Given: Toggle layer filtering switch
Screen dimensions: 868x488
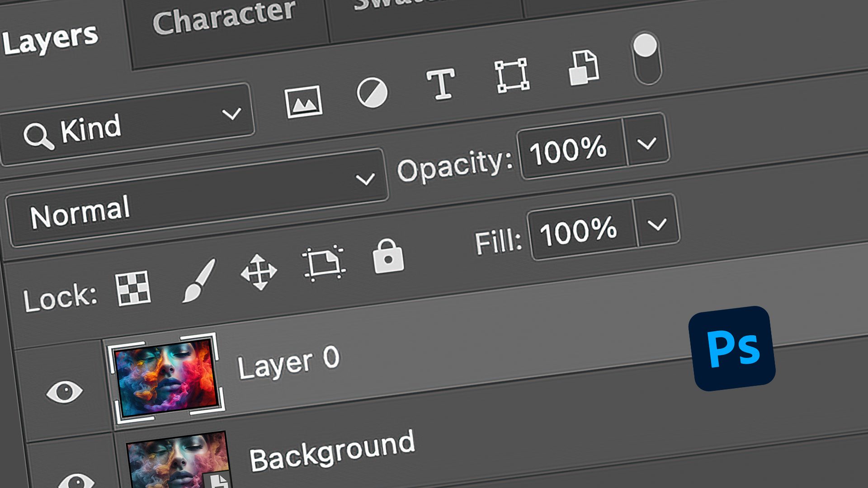Looking at the screenshot, I should pos(647,59).
